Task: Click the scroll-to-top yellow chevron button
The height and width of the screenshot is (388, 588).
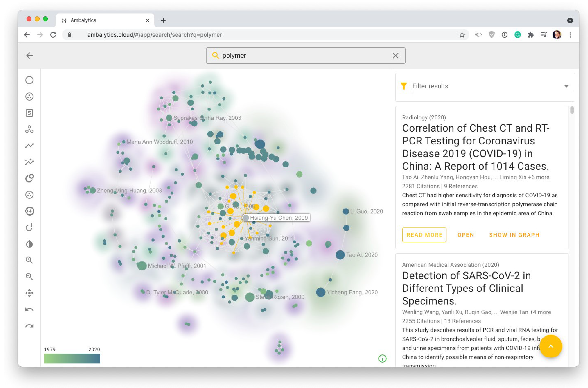Action: pyautogui.click(x=551, y=346)
